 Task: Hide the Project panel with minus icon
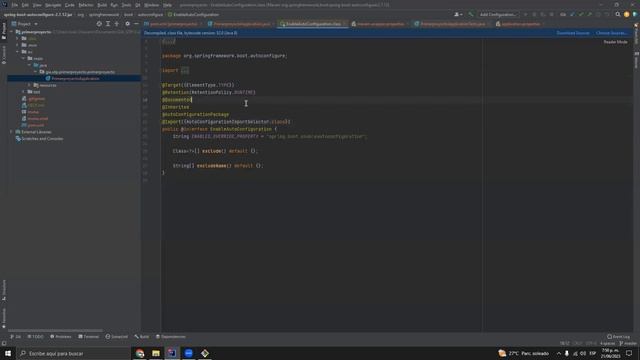point(136,24)
